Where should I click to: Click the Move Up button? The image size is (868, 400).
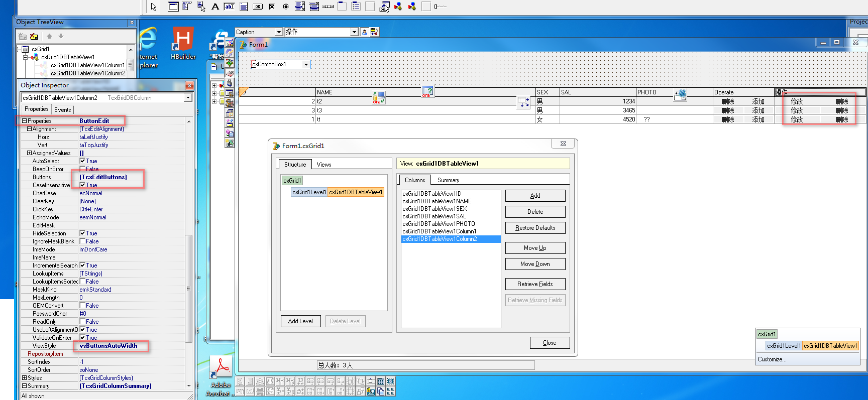coord(535,248)
